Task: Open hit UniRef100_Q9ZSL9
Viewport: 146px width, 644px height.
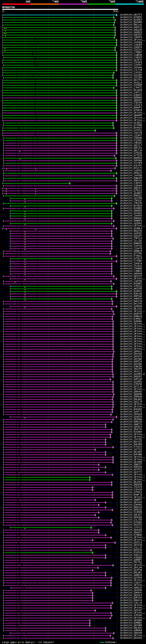Action: tap(131, 543)
